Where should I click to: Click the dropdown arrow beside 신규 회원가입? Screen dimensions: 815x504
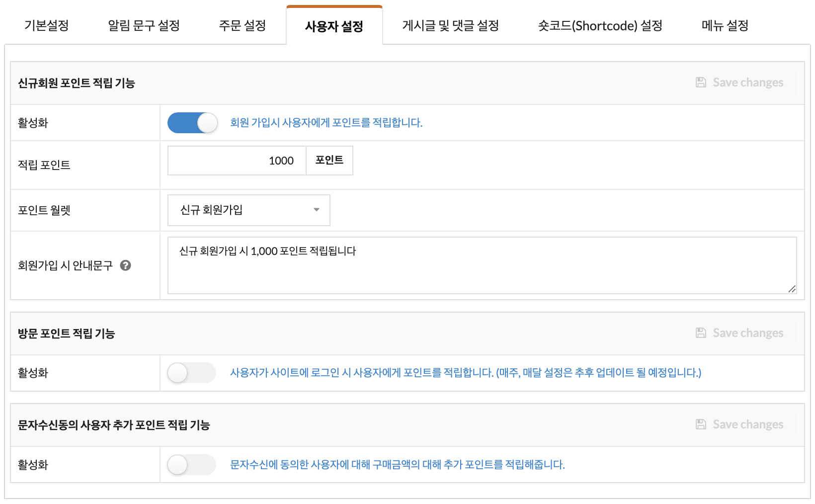point(317,210)
